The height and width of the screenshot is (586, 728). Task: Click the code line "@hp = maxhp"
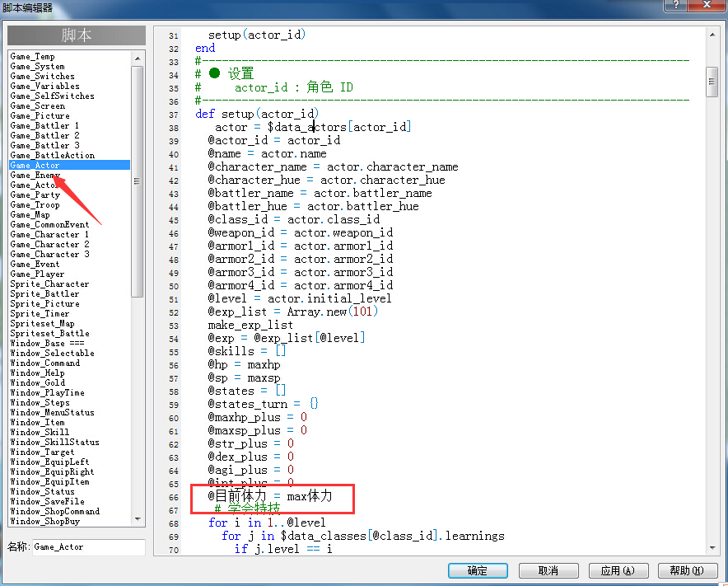pos(245,365)
